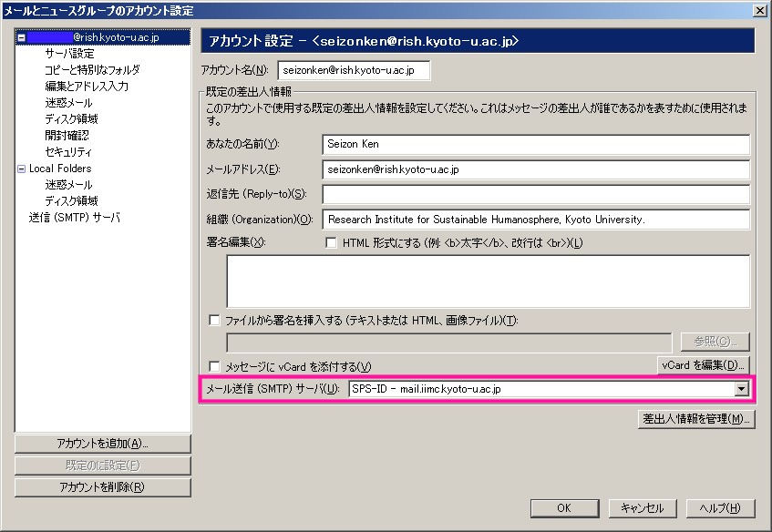772x532 pixels.
Task: Click the あなたの名前 field containing Seizon Ken
Action: (x=536, y=144)
